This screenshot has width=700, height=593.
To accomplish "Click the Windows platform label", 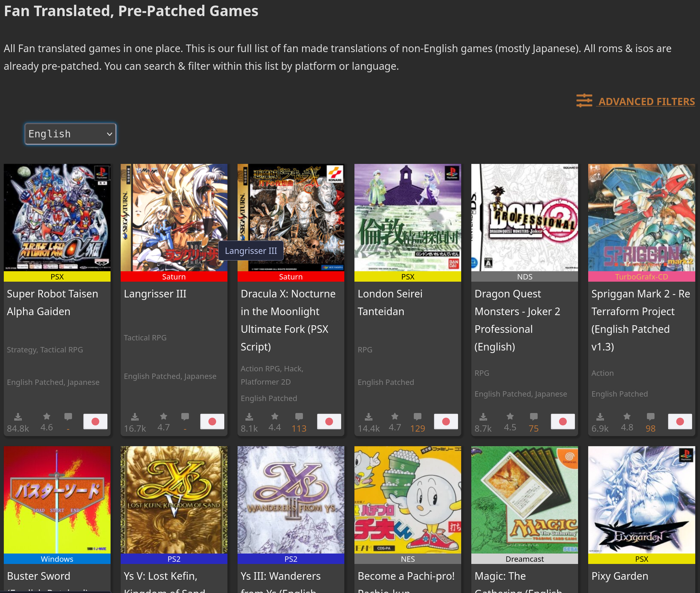I will tap(57, 559).
